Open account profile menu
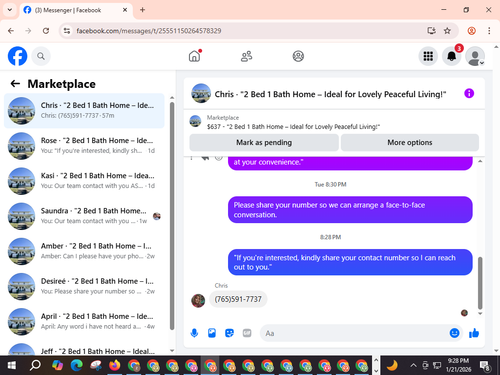The width and height of the screenshot is (500, 375). click(x=475, y=56)
